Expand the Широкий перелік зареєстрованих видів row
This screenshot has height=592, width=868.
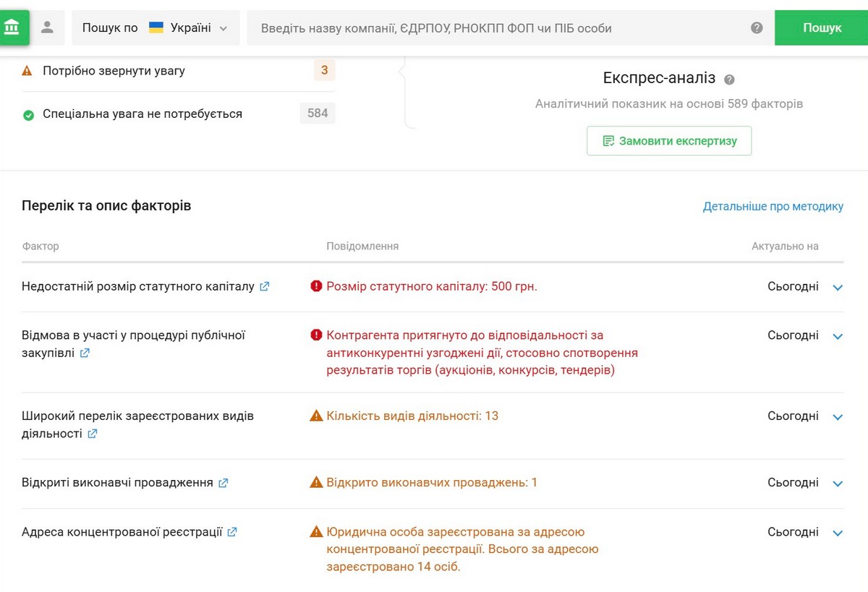(838, 417)
